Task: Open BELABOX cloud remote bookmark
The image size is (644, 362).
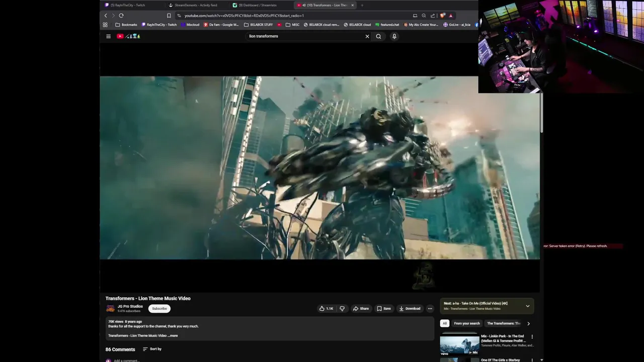Action: point(321,25)
